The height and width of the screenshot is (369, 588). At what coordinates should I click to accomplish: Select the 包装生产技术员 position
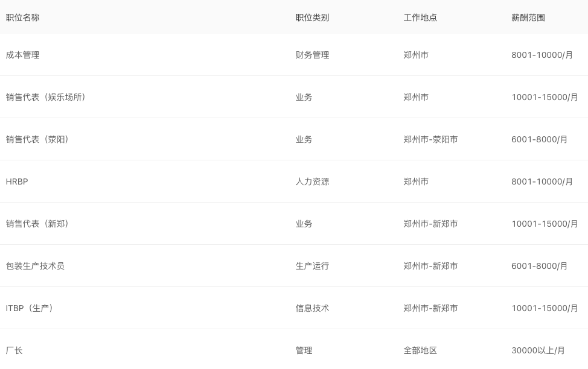click(x=35, y=266)
